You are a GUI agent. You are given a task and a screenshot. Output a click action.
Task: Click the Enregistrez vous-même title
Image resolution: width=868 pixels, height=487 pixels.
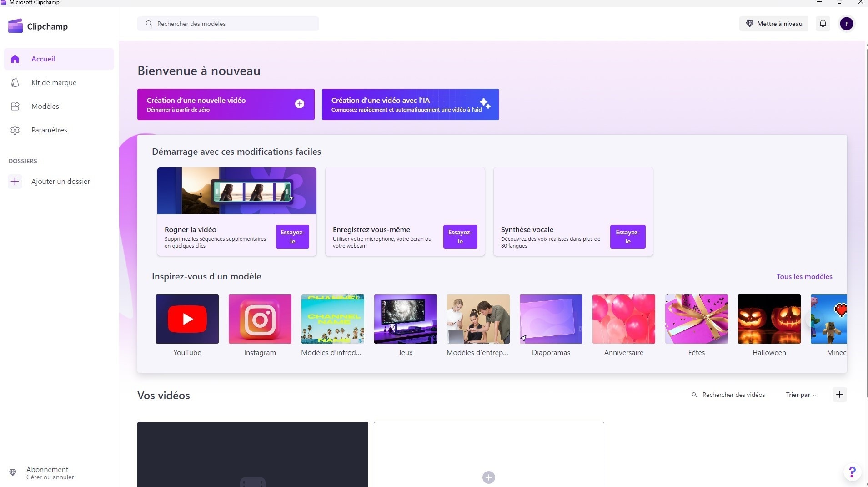click(371, 230)
